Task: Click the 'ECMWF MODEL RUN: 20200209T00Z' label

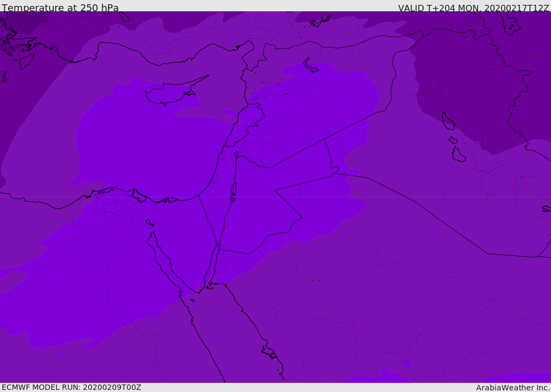Action: tap(71, 387)
